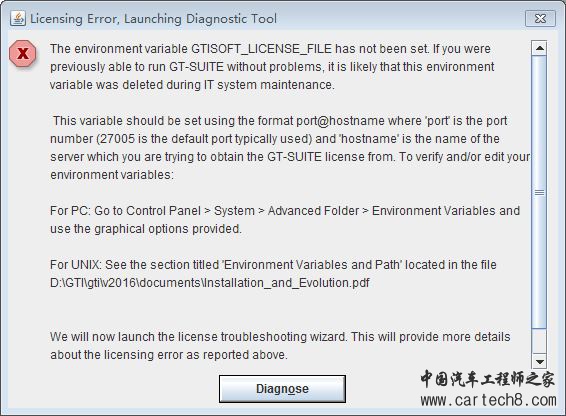Click the scrollbar up arrow
This screenshot has width=566, height=416.
539,48
